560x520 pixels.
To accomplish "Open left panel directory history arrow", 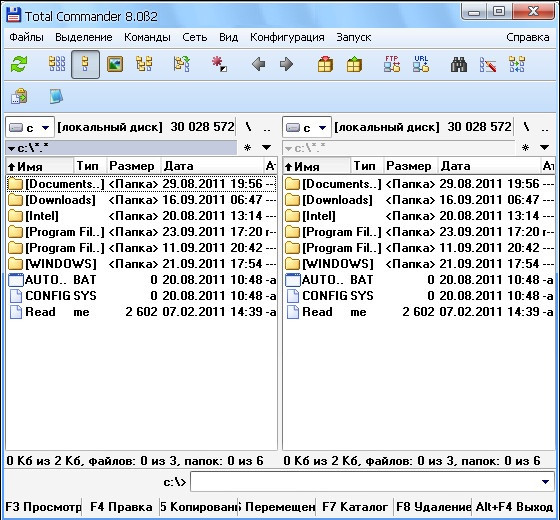I will pos(266,148).
